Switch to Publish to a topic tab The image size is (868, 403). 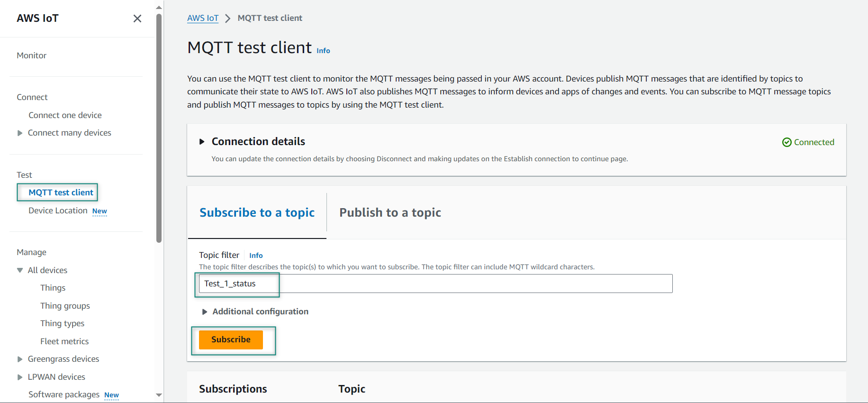[x=390, y=213]
